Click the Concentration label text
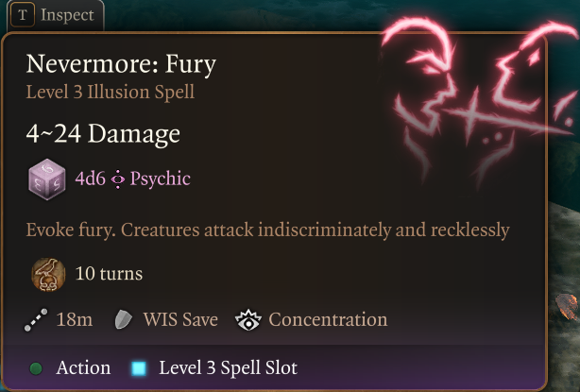 click(x=328, y=319)
